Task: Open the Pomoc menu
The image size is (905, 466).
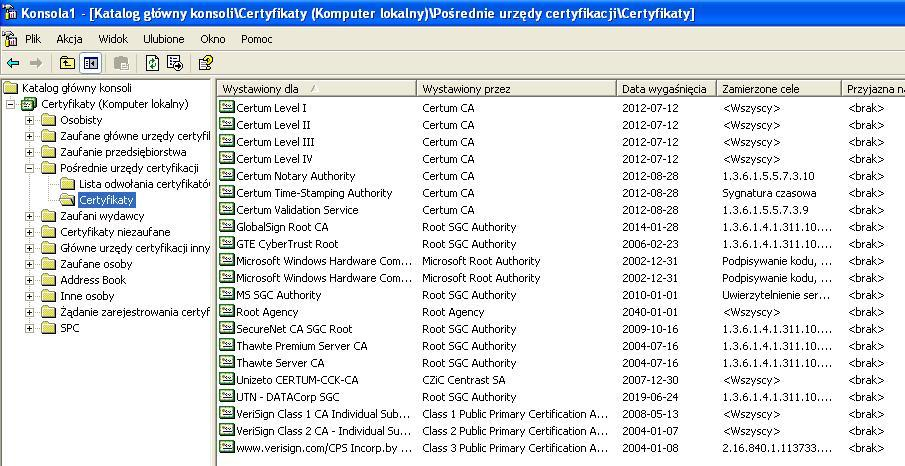Action: coord(257,39)
